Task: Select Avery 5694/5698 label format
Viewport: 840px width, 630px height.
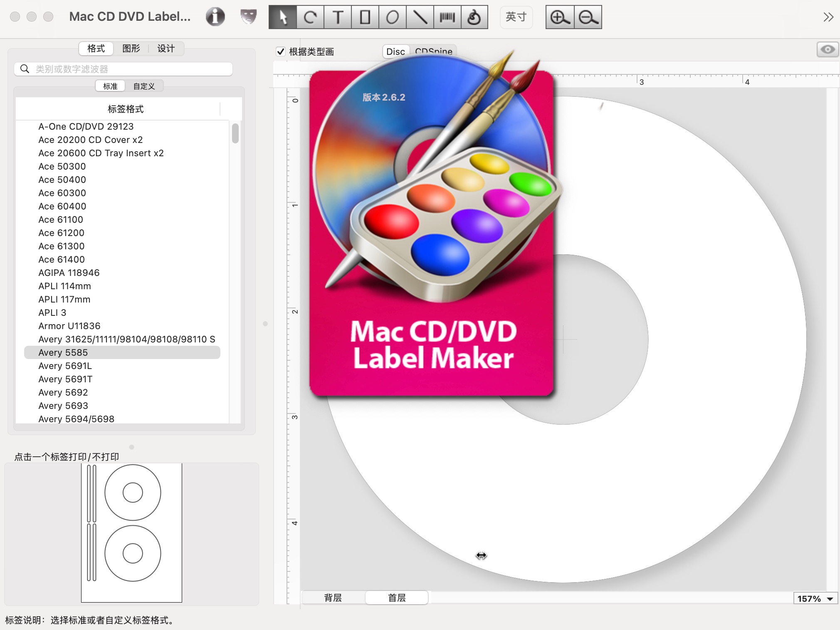Action: pyautogui.click(x=122, y=418)
